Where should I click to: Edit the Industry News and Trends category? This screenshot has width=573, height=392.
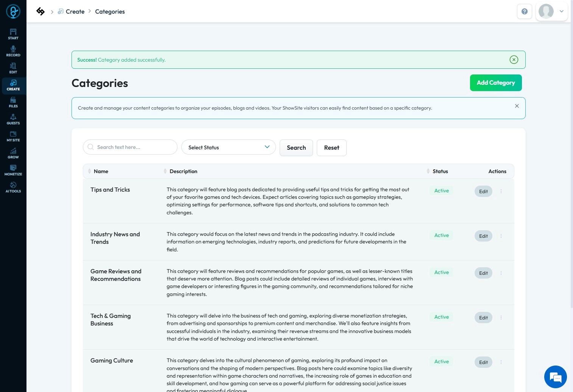(483, 236)
